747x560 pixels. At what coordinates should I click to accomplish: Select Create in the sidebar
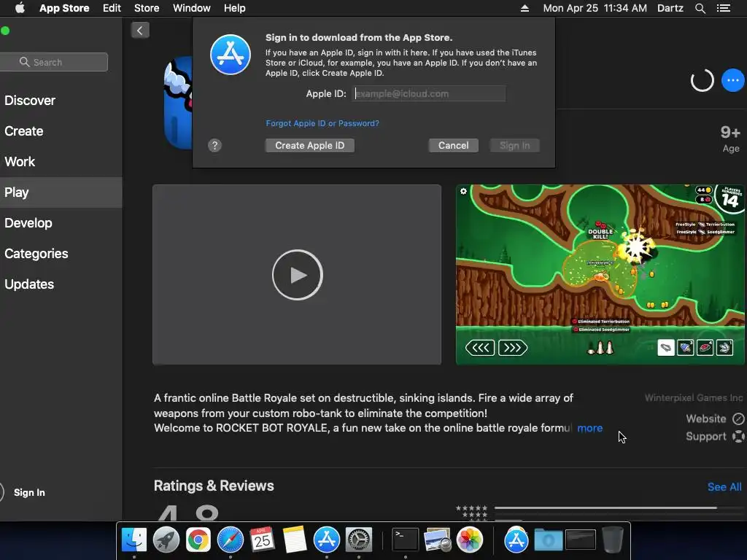[x=61, y=131]
